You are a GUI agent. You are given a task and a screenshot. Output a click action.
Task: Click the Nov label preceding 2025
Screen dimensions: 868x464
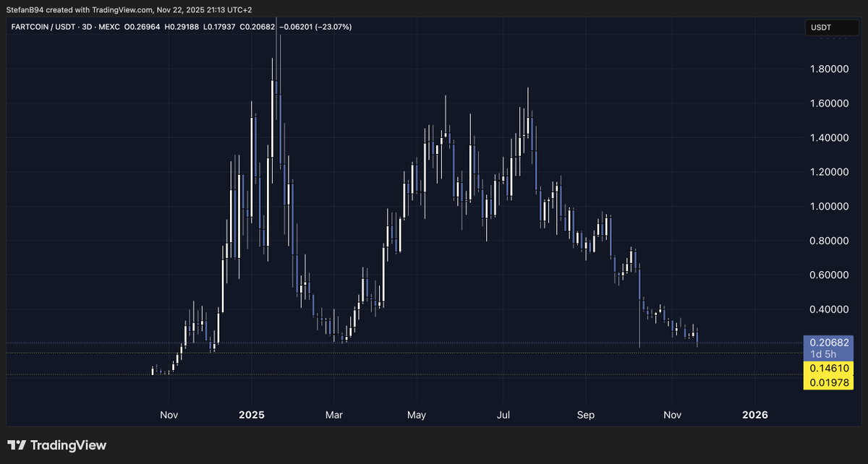pos(169,416)
